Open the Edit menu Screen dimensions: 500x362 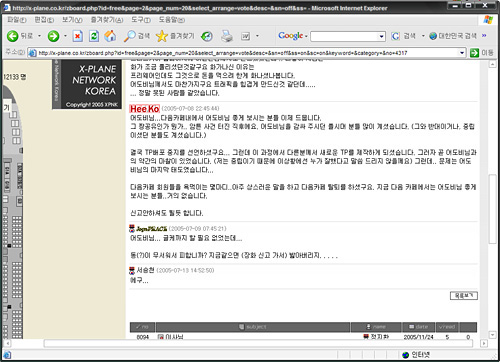coord(44,20)
